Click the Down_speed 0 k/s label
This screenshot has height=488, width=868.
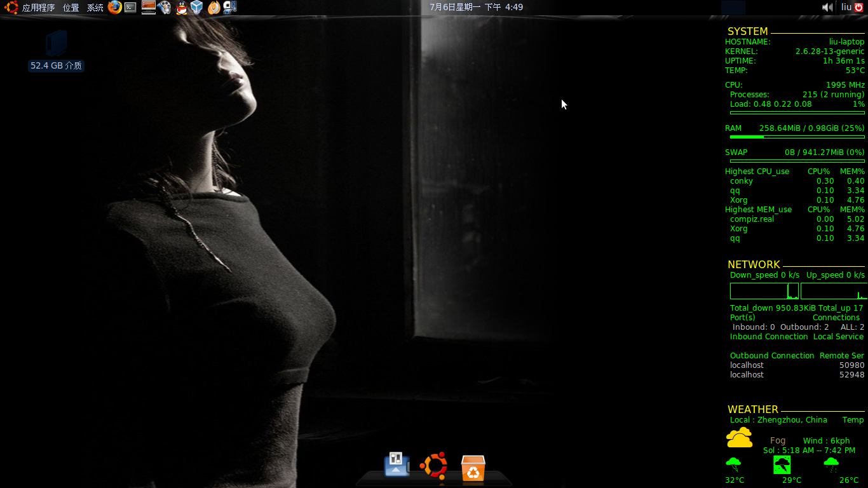tap(764, 275)
